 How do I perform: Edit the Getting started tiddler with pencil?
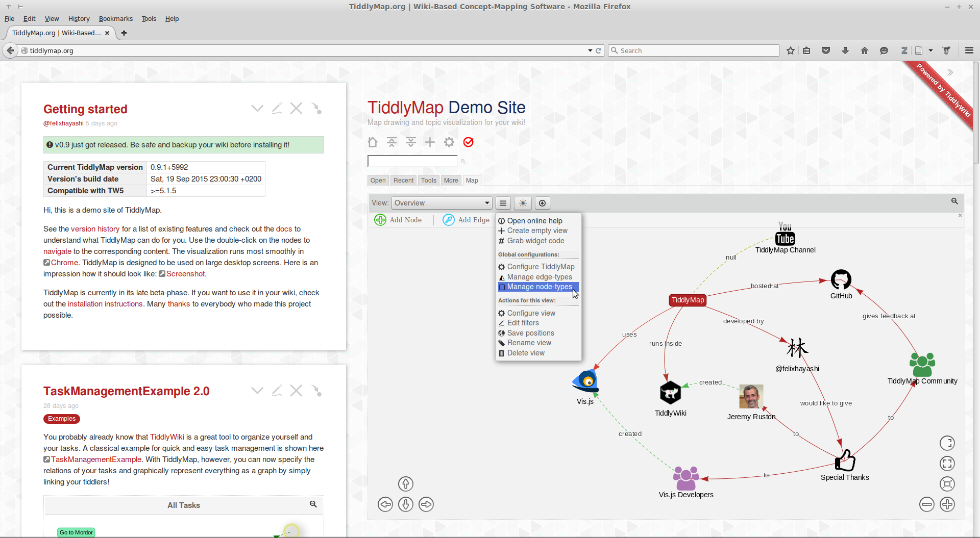(x=277, y=109)
